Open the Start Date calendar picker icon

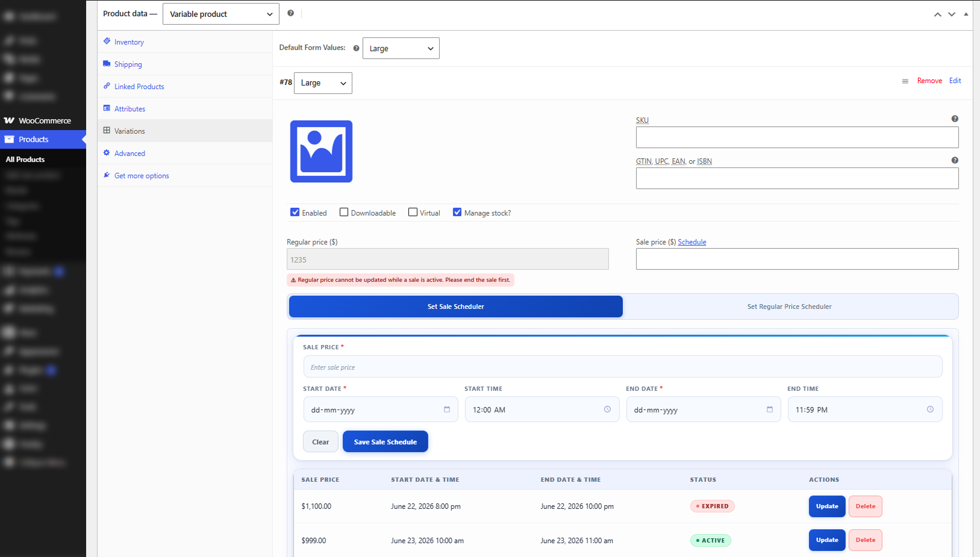pos(447,409)
